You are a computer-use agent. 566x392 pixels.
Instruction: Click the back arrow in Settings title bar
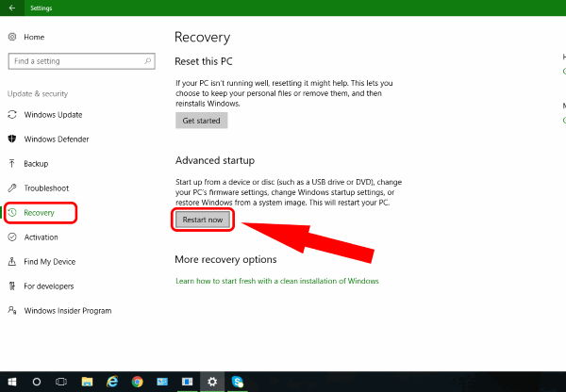pyautogui.click(x=12, y=8)
